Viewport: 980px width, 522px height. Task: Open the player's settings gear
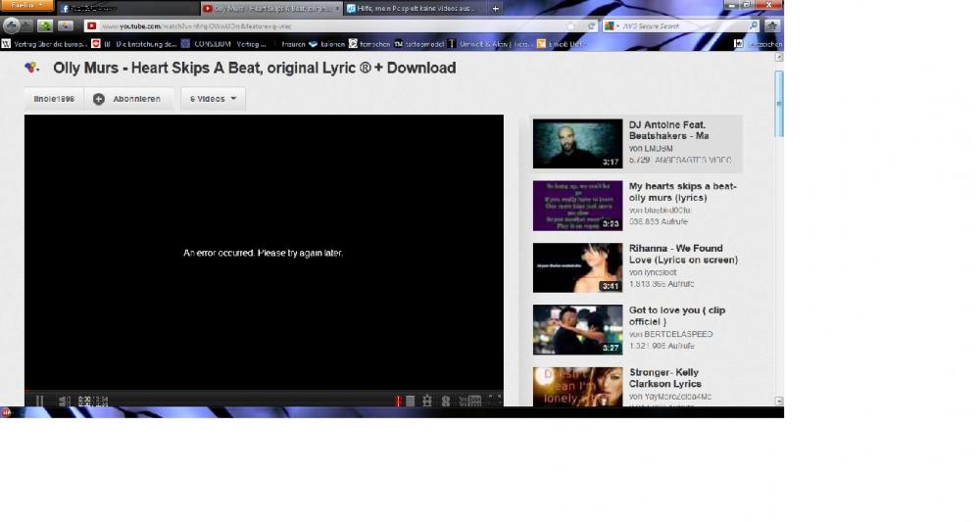click(x=427, y=401)
